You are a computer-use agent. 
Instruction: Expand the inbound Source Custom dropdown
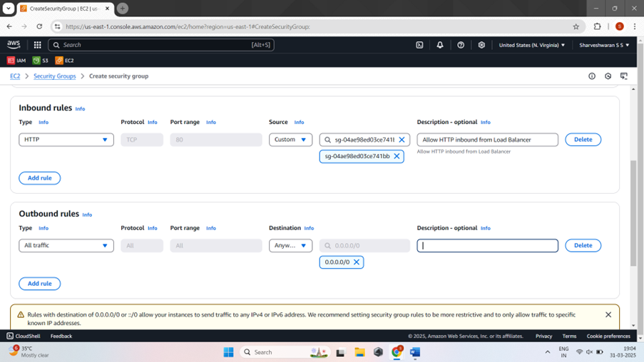pos(290,140)
